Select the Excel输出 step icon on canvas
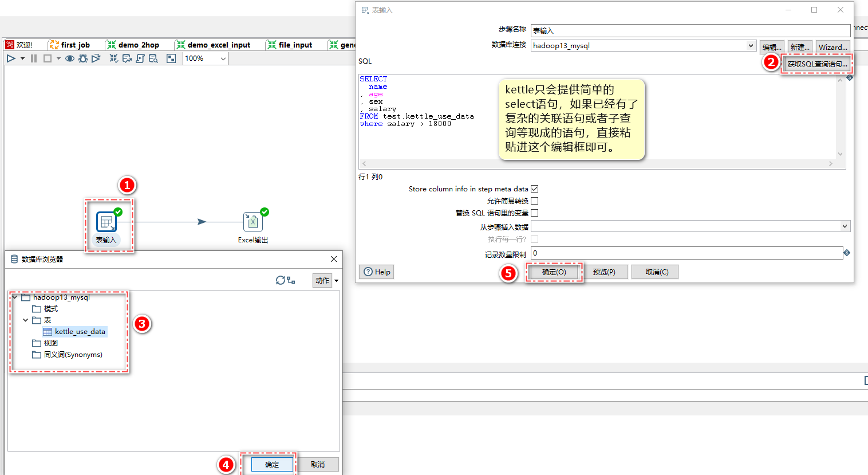Viewport: 868px width, 475px height. (253, 222)
